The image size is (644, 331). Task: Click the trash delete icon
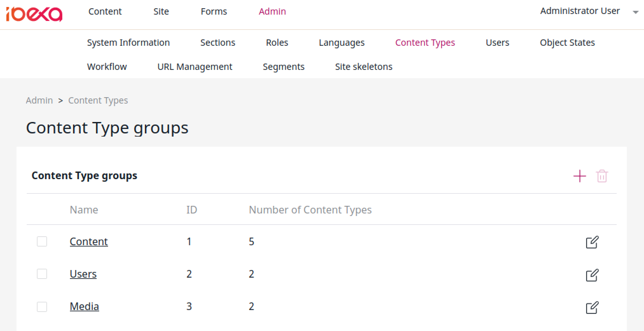tap(602, 176)
